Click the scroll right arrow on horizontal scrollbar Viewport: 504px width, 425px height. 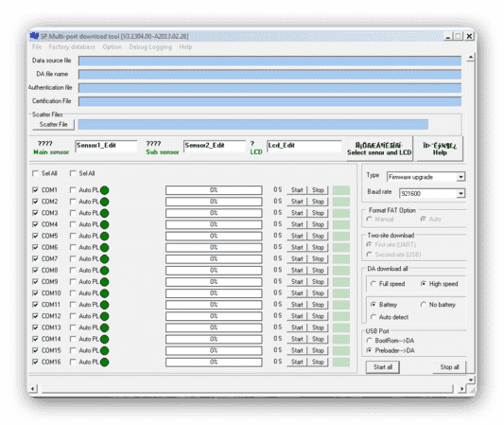[x=461, y=389]
